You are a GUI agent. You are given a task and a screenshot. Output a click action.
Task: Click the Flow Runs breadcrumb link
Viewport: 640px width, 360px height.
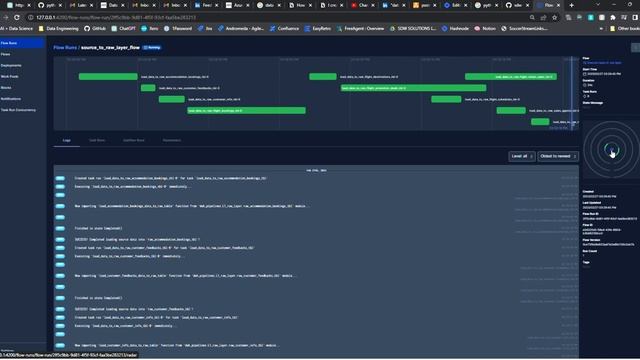pyautogui.click(x=65, y=48)
